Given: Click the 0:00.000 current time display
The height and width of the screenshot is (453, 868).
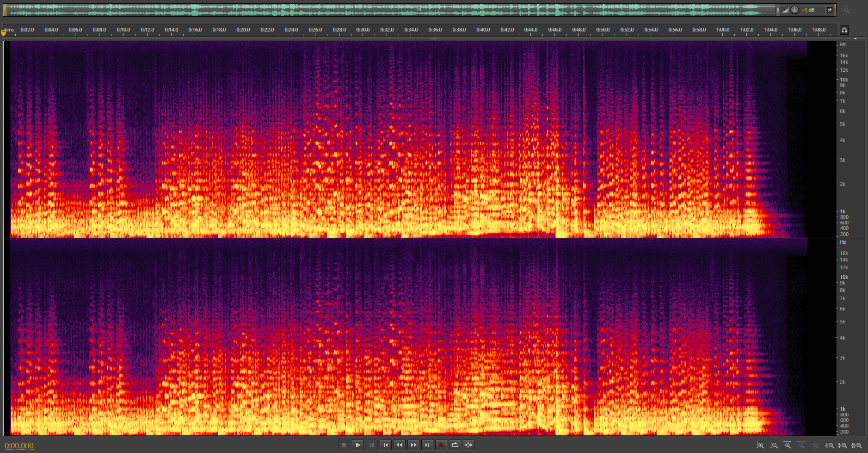Looking at the screenshot, I should click(19, 446).
